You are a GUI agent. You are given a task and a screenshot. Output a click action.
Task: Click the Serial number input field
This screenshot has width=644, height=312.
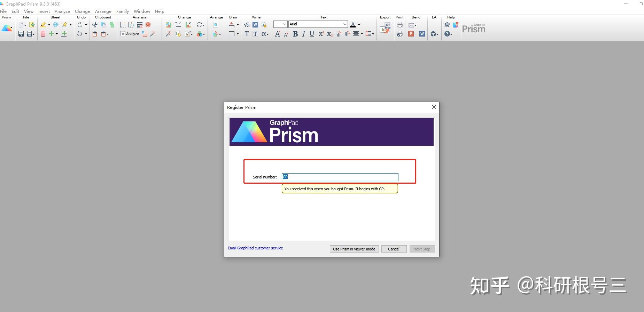click(340, 177)
